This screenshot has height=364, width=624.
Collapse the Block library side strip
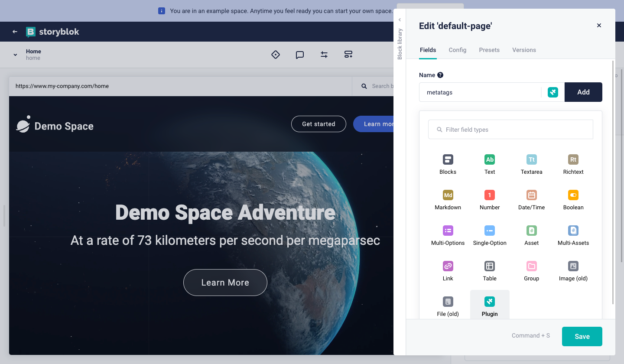point(400,20)
